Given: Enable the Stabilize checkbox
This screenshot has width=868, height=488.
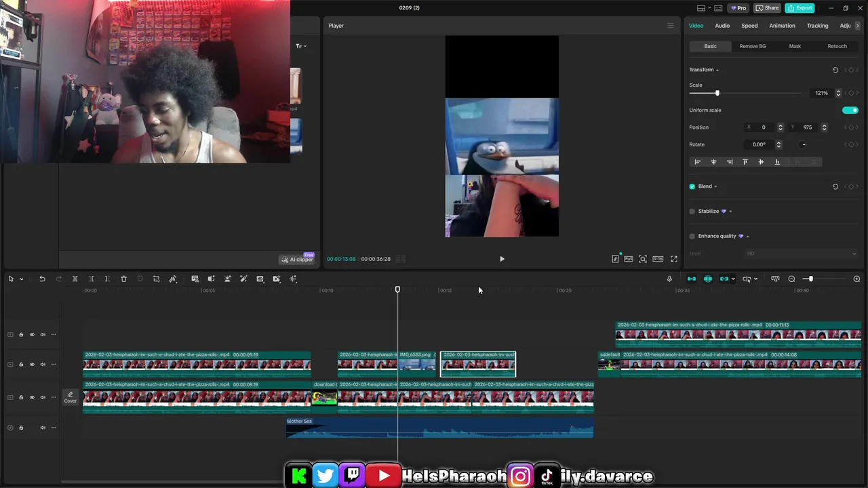Looking at the screenshot, I should coord(692,211).
